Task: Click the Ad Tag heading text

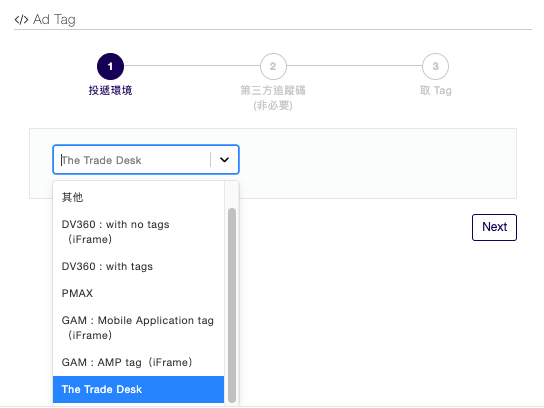Action: coord(54,20)
